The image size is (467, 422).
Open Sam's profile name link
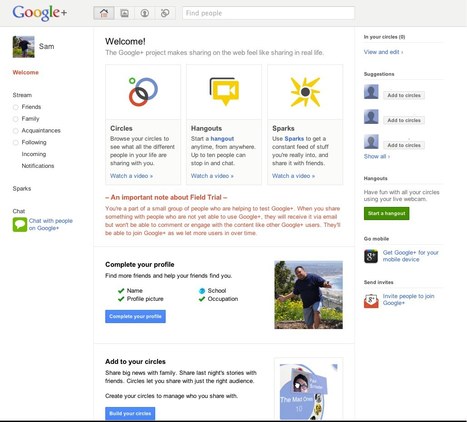click(x=46, y=46)
